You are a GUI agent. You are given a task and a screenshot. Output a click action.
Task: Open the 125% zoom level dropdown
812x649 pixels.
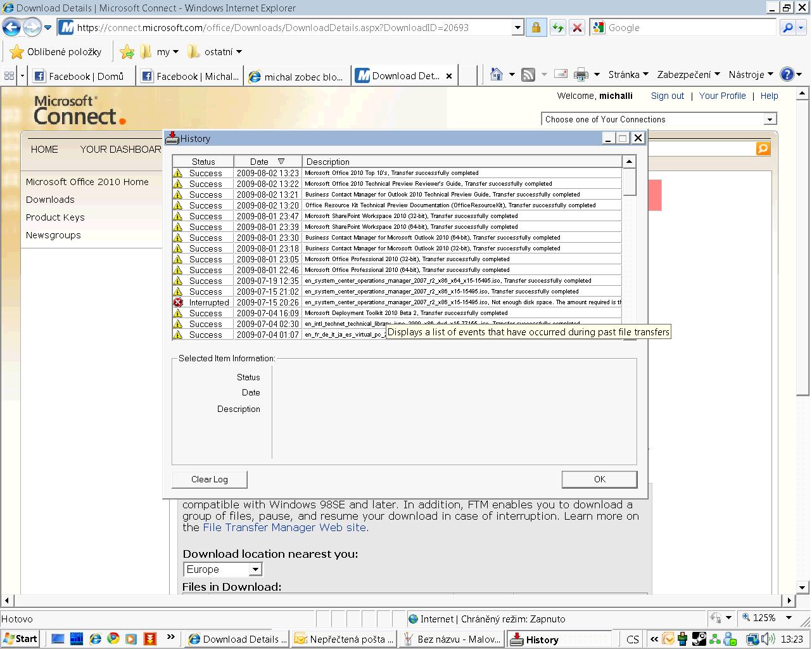pos(789,617)
